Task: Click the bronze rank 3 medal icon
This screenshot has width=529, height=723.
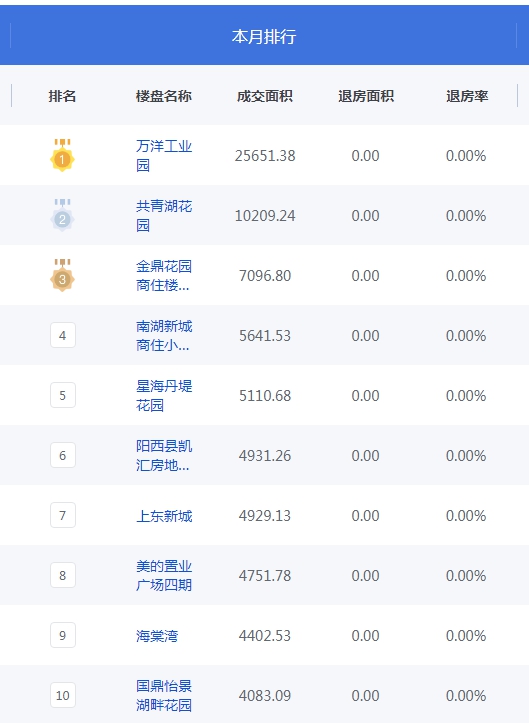Action: 62,275
